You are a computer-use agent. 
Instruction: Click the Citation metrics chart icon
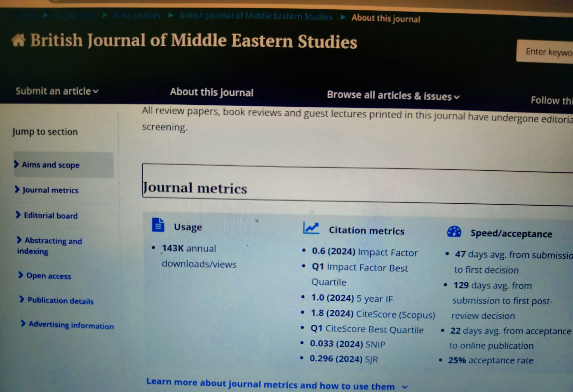coord(311,228)
